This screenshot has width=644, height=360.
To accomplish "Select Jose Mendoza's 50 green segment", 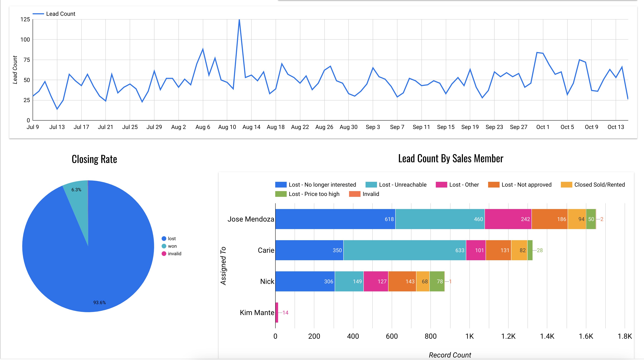I will click(x=591, y=219).
